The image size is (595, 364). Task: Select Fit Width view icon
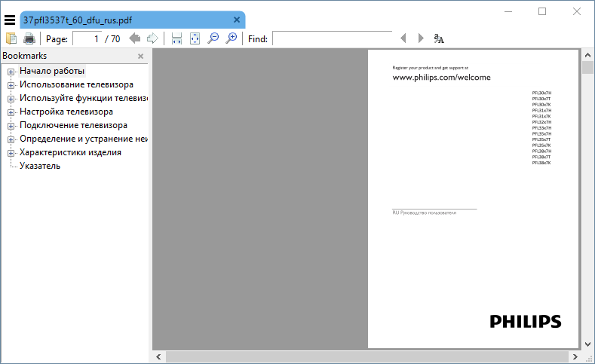[x=176, y=38]
